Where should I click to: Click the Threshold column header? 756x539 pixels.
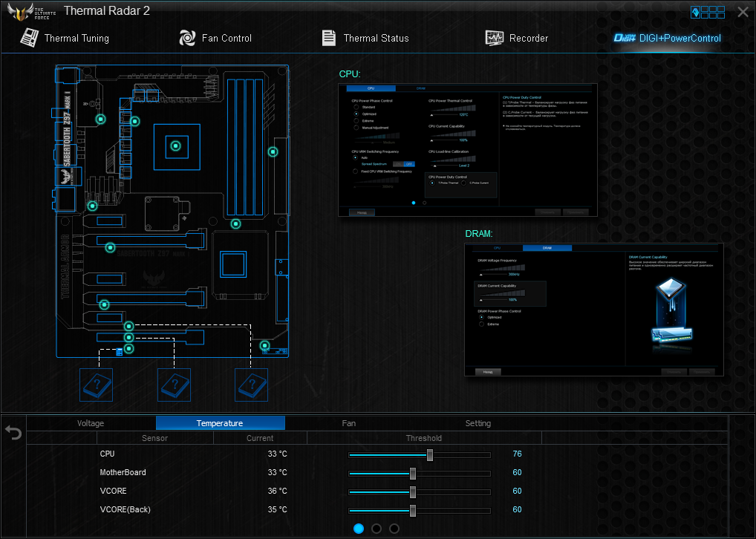(x=424, y=438)
